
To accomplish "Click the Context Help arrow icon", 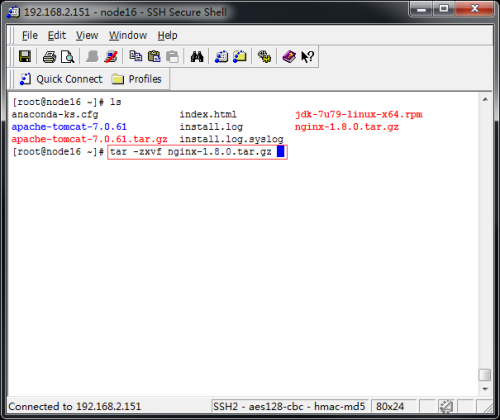I will [307, 57].
